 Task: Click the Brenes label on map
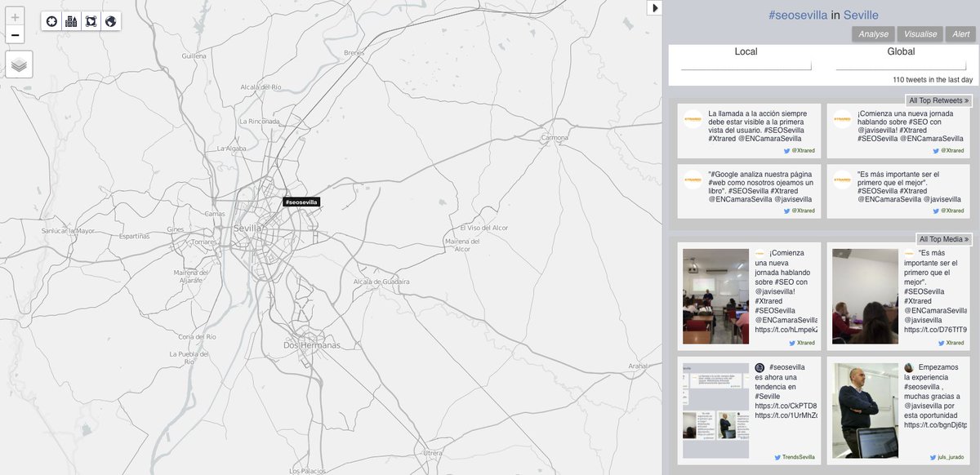click(354, 52)
